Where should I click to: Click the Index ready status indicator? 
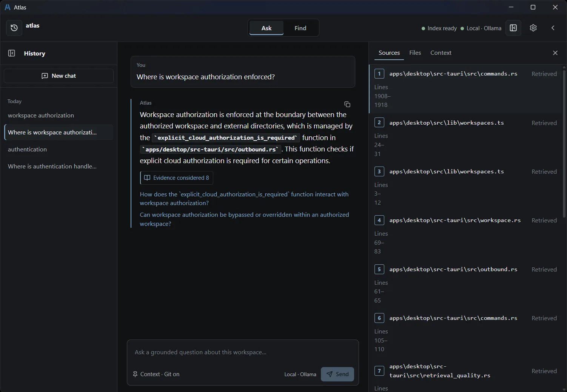439,28
